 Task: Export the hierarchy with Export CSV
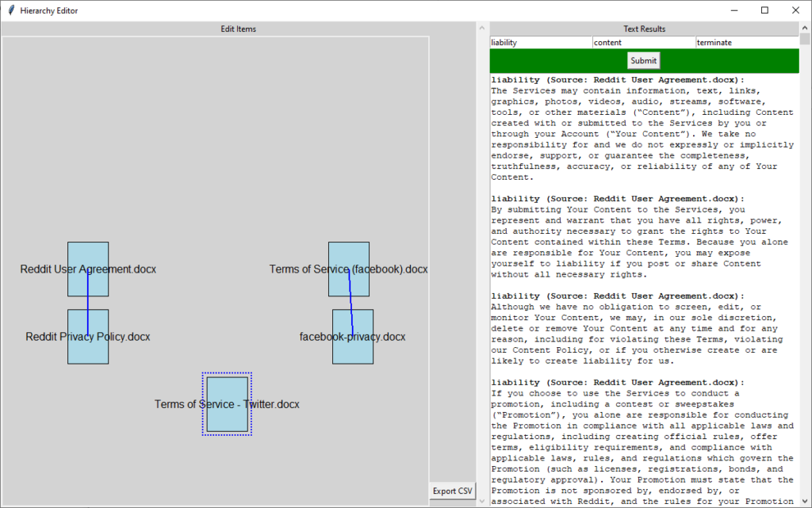(452, 491)
